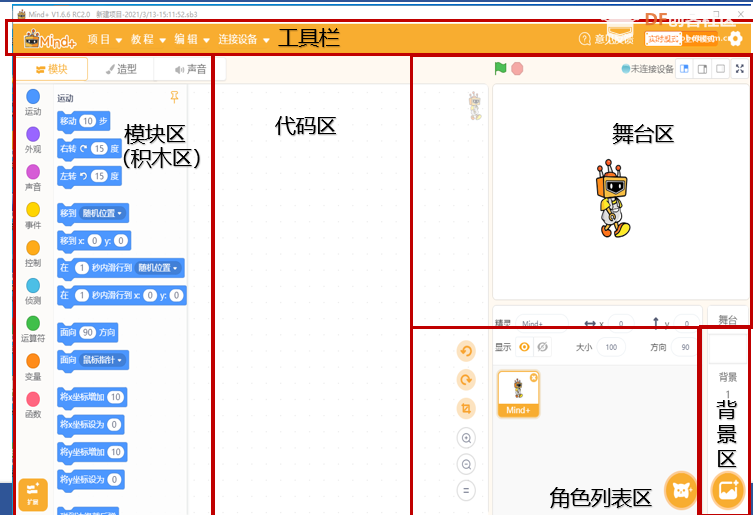Click the pin icon in block palette
The image size is (753, 515).
click(x=174, y=97)
